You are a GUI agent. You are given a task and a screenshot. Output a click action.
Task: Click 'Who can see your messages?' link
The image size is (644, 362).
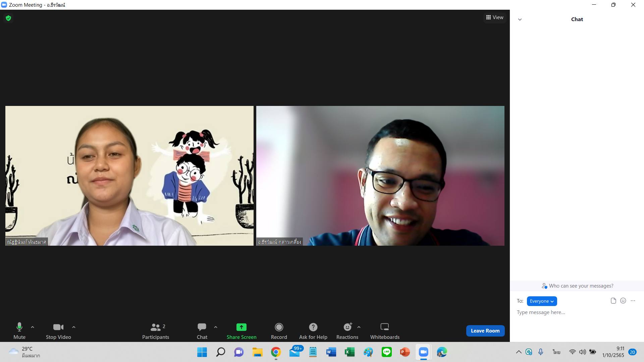581,286
